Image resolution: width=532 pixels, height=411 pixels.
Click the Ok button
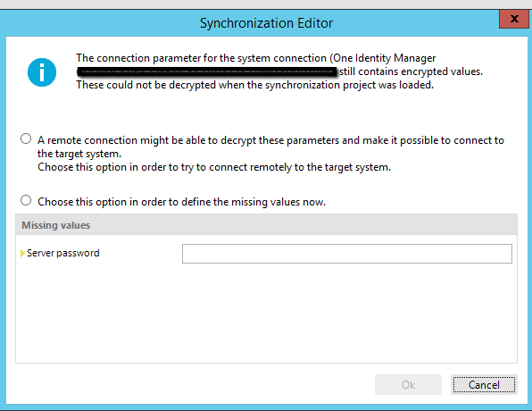[408, 385]
